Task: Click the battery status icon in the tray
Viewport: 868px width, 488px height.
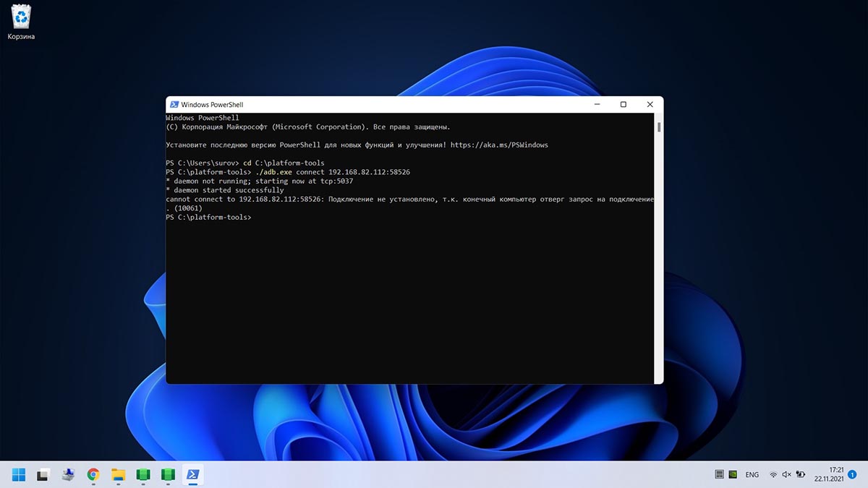Action: click(800, 475)
